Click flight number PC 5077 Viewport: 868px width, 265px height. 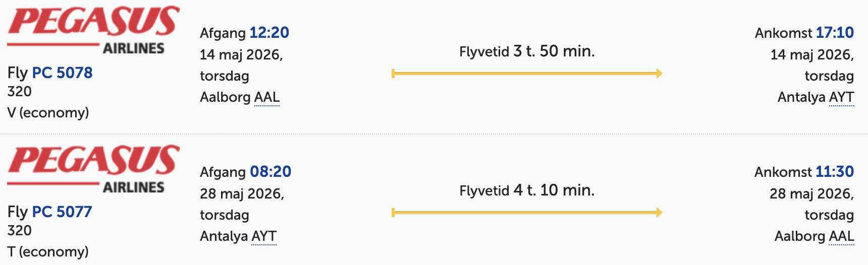[62, 212]
